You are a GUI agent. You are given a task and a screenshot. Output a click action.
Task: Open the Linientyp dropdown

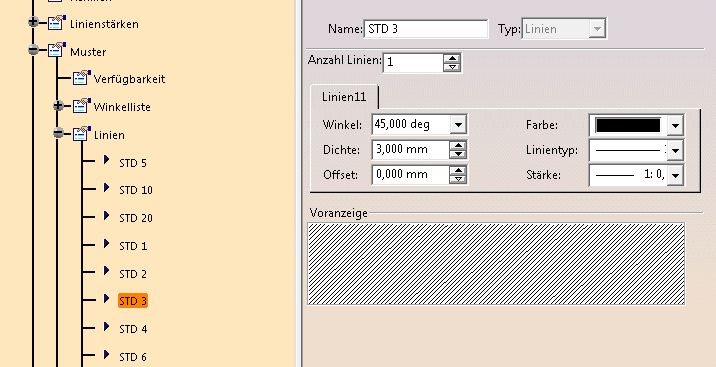click(675, 150)
